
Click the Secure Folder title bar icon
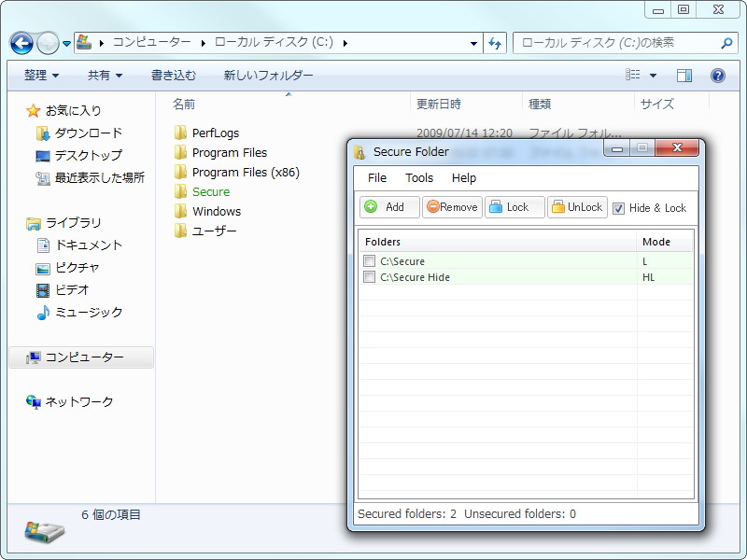point(359,152)
